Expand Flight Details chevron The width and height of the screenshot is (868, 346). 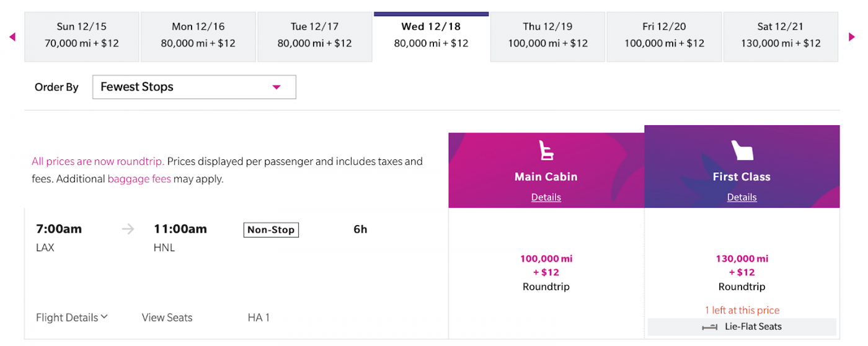coord(104,317)
